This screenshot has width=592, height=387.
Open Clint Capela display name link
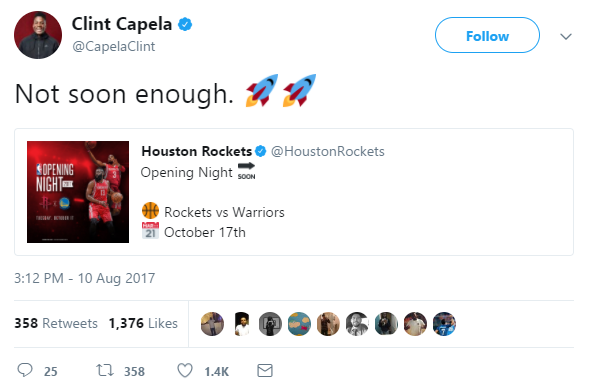(122, 24)
